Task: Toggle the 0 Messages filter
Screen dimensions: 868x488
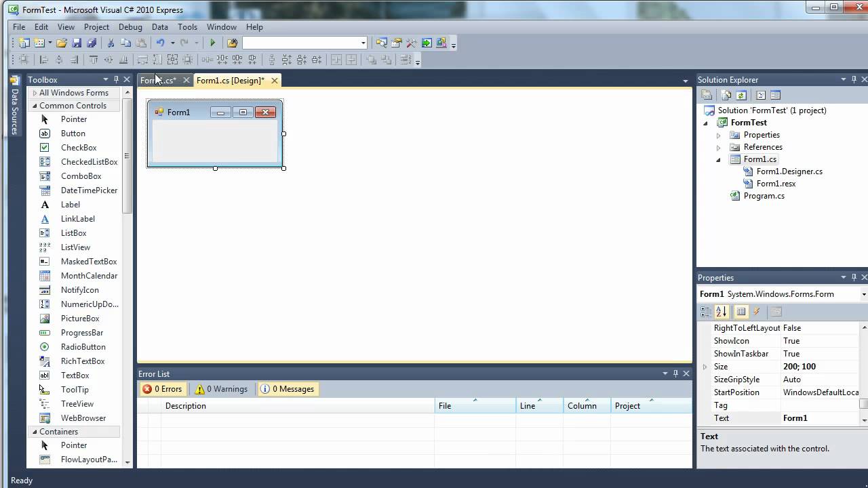Action: coord(288,389)
